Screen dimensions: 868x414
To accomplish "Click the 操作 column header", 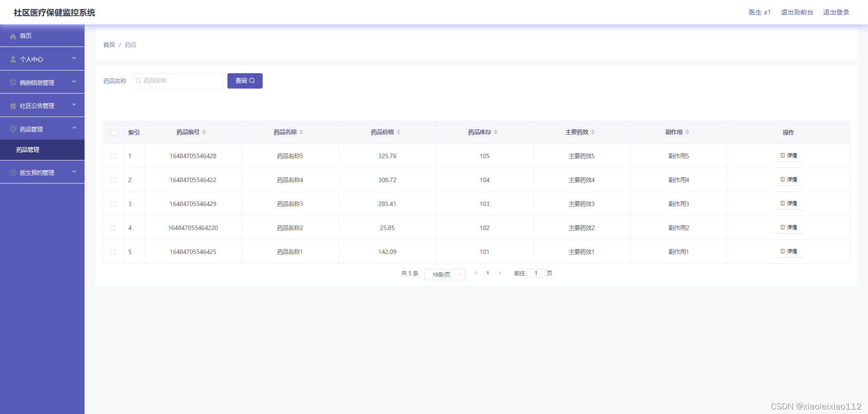I will pyautogui.click(x=788, y=132).
